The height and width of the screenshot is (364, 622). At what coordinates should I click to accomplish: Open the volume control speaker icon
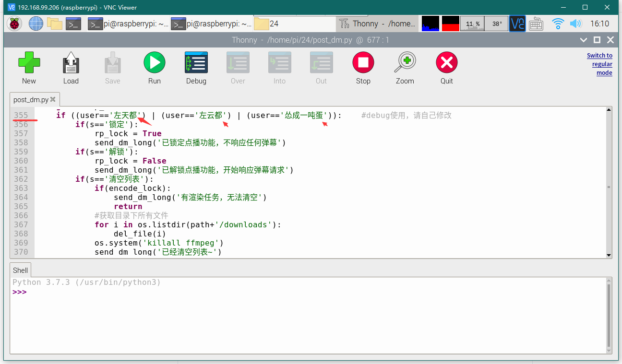575,23
